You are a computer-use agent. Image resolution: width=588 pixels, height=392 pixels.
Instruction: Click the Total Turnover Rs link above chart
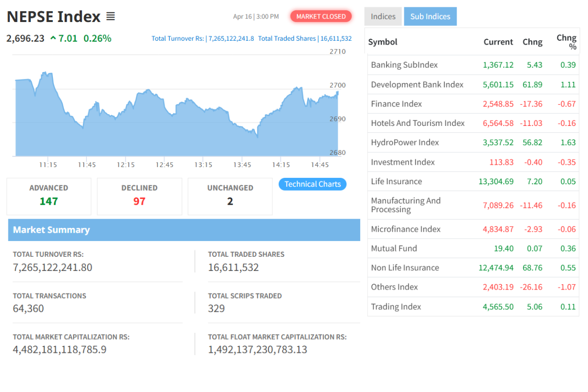click(203, 38)
